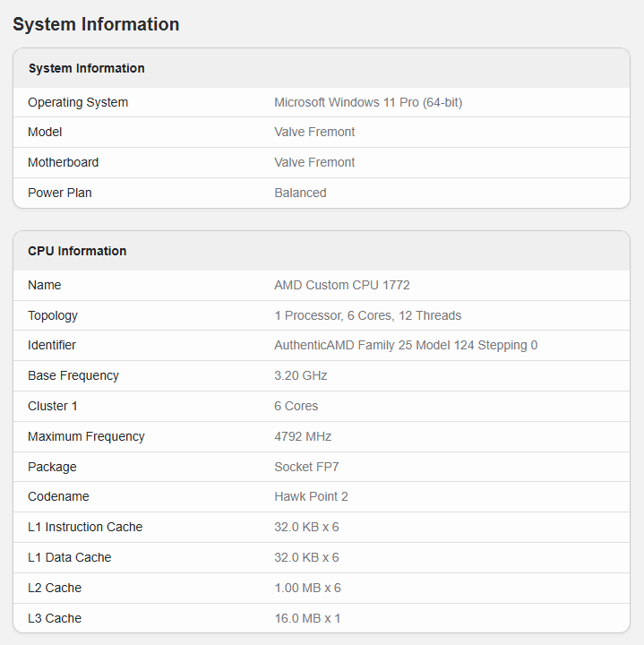Click Valve Fremont in the Motherboard row
This screenshot has height=645, width=644.
(314, 162)
